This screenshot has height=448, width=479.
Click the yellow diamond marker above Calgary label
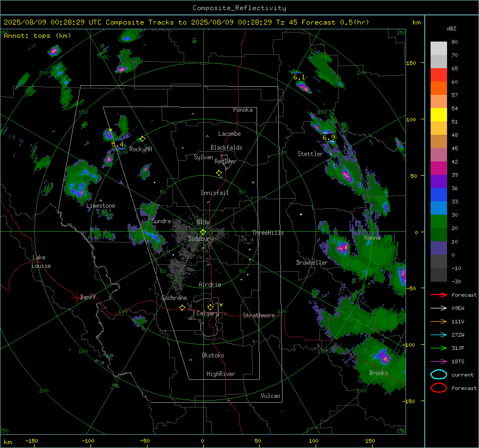coord(210,307)
